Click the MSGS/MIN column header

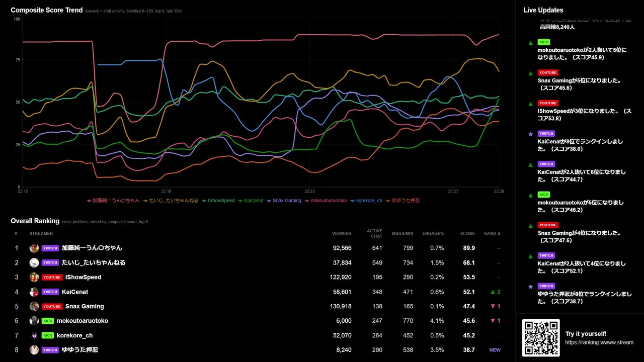click(x=403, y=234)
